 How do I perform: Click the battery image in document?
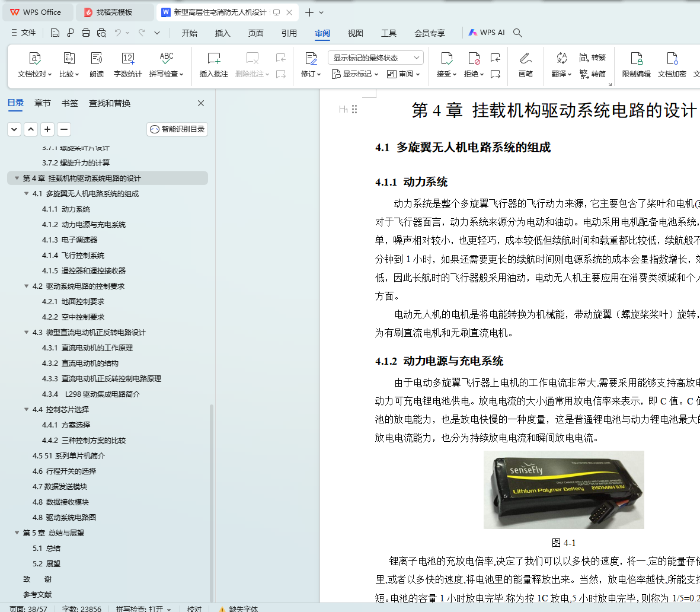(564, 490)
